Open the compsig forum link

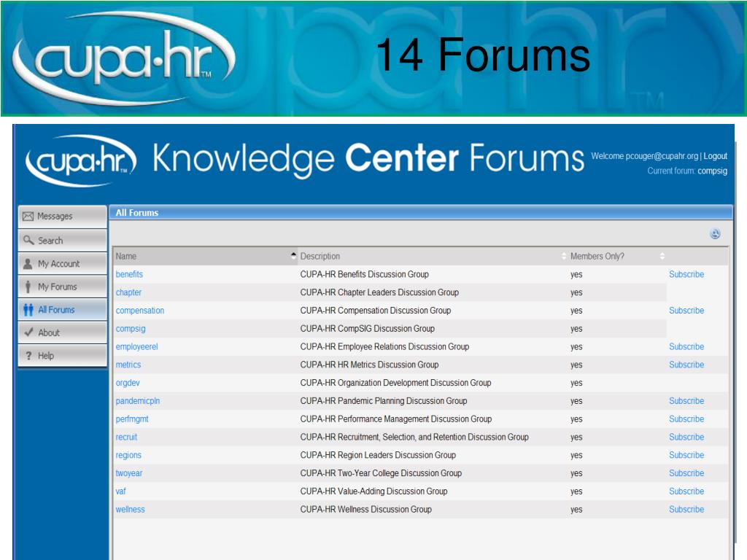click(131, 329)
